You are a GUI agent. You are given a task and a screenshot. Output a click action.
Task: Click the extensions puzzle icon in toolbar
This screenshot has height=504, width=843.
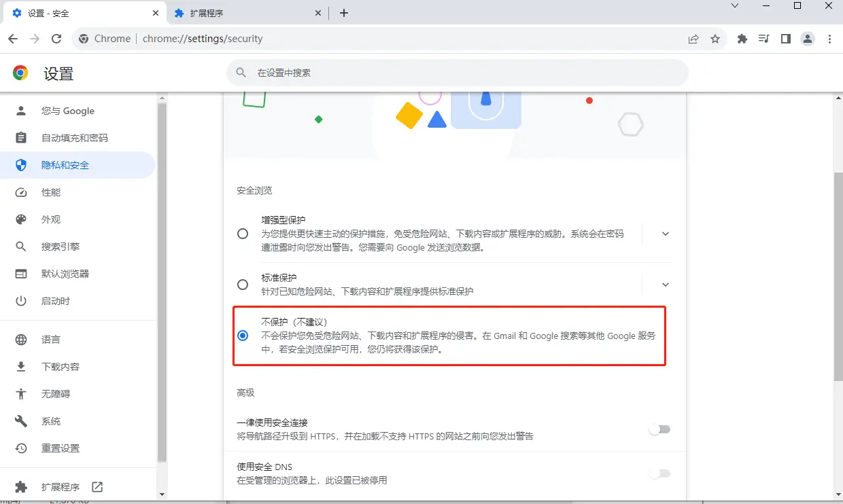[x=742, y=39]
